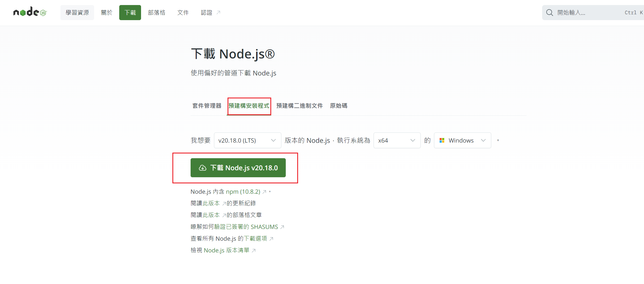644x284 pixels.
Task: Switch to the 預建構二進制文件 tab
Action: pyautogui.click(x=299, y=106)
